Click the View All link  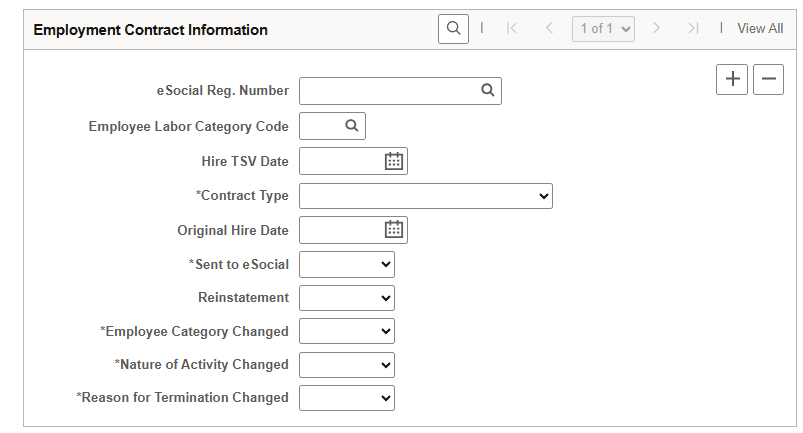[760, 29]
